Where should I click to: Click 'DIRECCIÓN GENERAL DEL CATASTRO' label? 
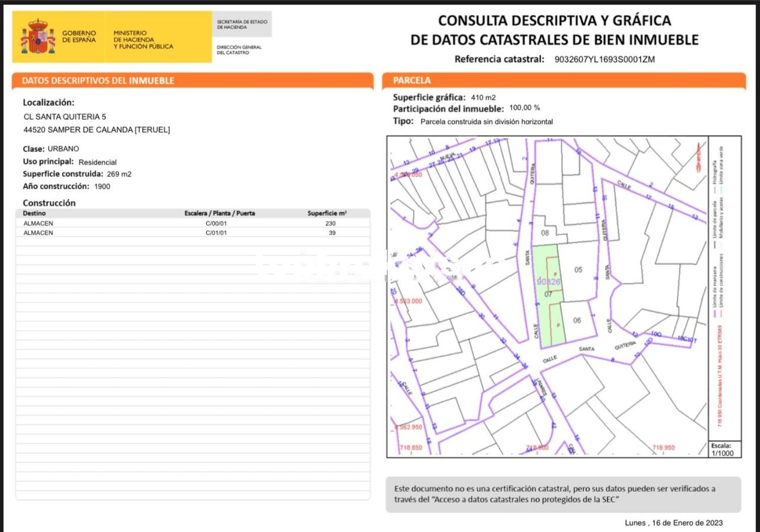(239, 50)
